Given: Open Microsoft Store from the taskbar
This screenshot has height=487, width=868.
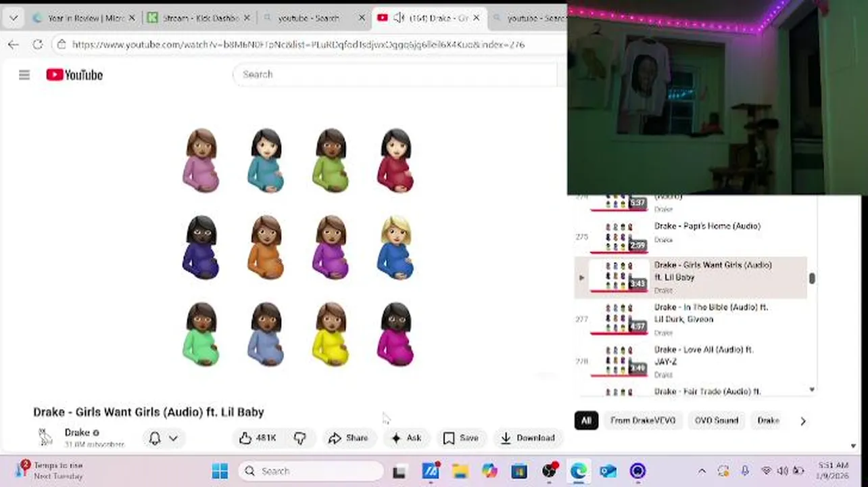Looking at the screenshot, I should coord(519,471).
